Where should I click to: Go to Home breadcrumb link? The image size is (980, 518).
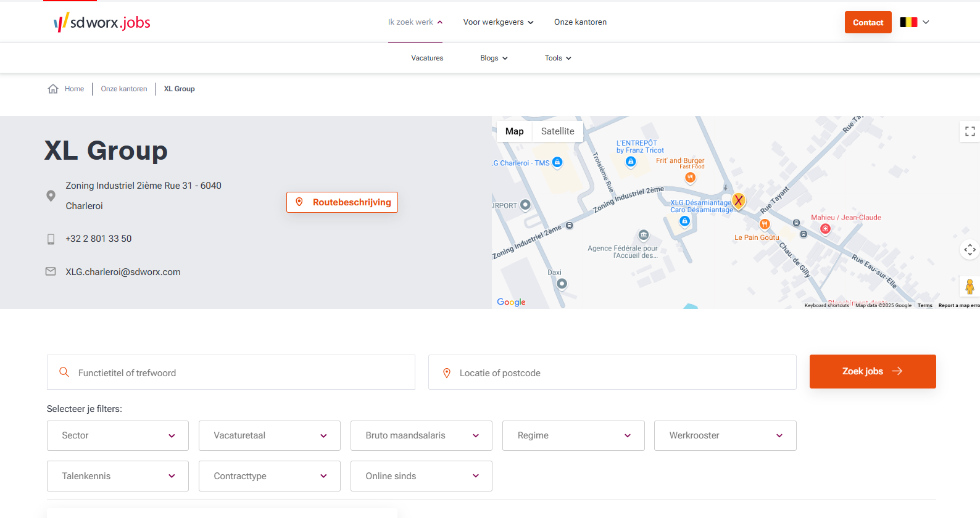(x=74, y=89)
